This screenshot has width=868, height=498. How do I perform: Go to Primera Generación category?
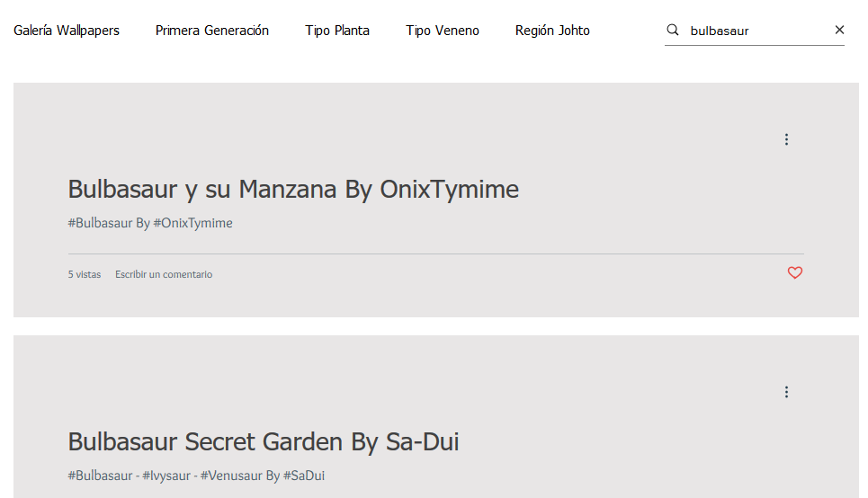coord(212,31)
